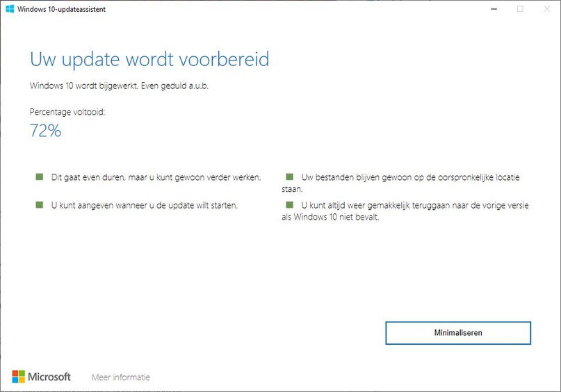Click 'Windows 10 wordt bijgewerkt. Even geduld a.u.b.'
The image size is (561, 392).
point(119,86)
